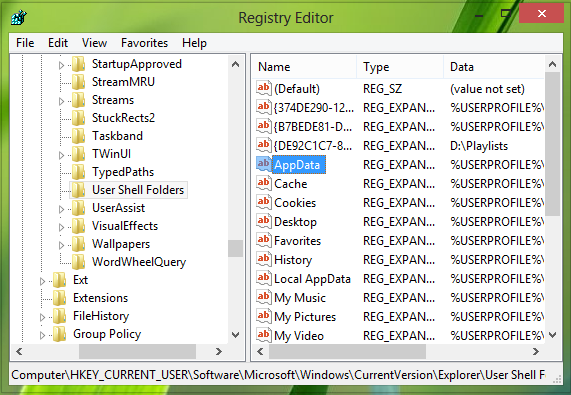571x395 pixels.
Task: Click the D:\Playlists data cell
Action: click(x=479, y=146)
